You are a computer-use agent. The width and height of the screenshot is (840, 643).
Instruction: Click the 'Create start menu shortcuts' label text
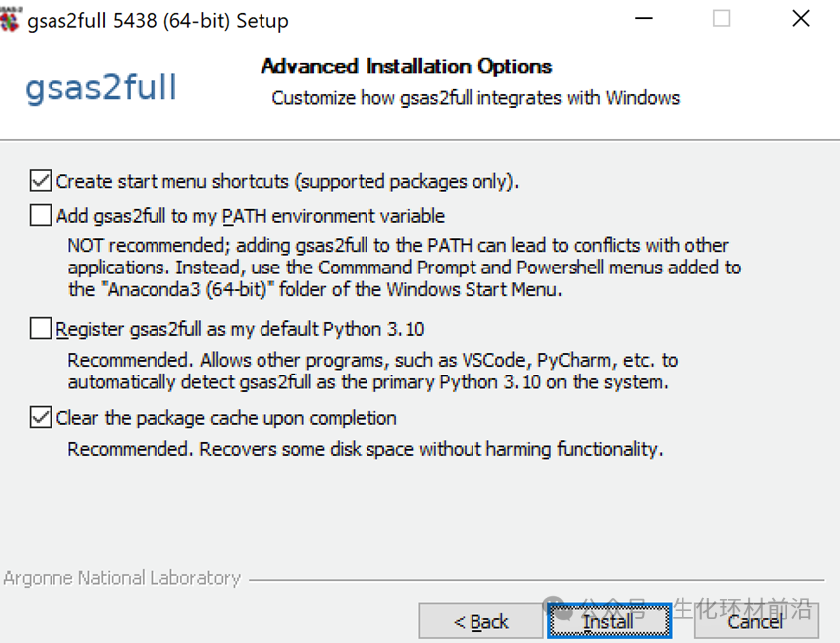(287, 181)
